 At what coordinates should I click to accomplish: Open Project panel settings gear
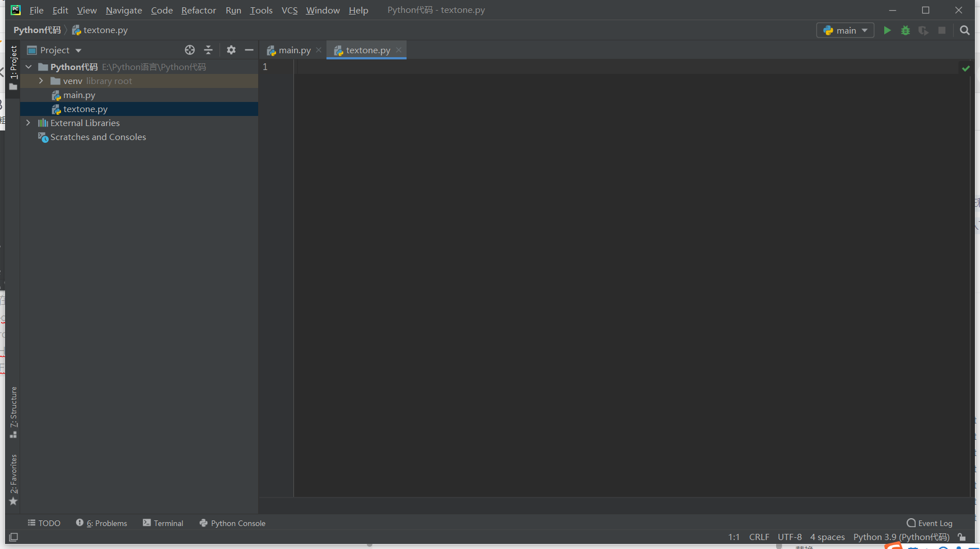coord(231,50)
